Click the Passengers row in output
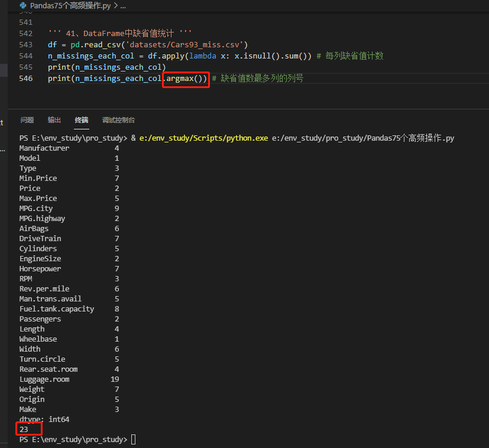The image size is (489, 448). click(x=69, y=319)
